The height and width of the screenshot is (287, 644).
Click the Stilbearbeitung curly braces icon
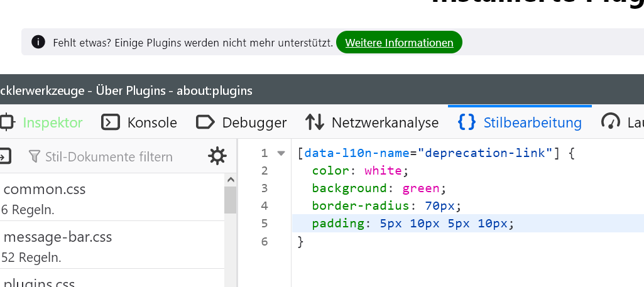point(467,122)
